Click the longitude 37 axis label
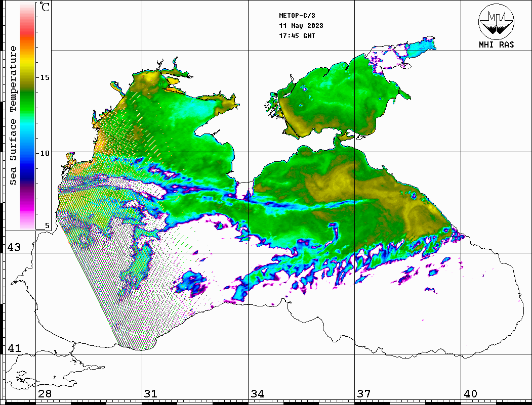The height and width of the screenshot is (405, 532). coord(363,394)
